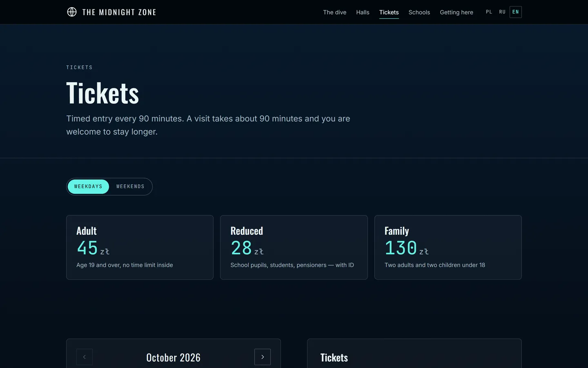Click the globe logo icon
The height and width of the screenshot is (368, 588).
[x=72, y=12]
